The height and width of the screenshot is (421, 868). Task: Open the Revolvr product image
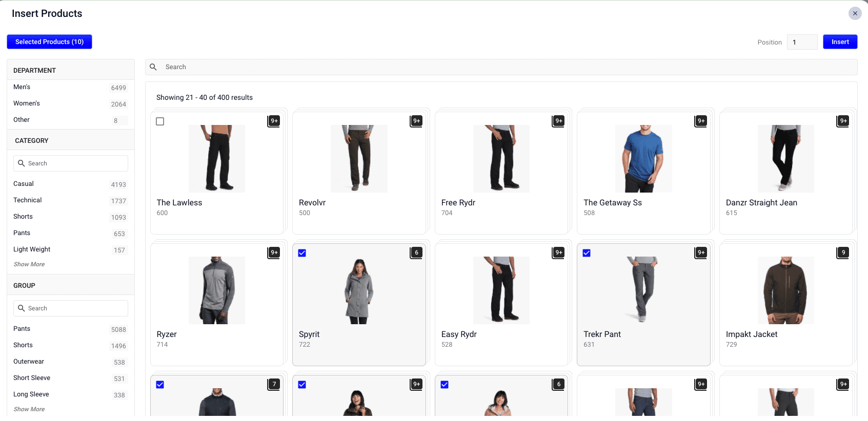pos(359,159)
